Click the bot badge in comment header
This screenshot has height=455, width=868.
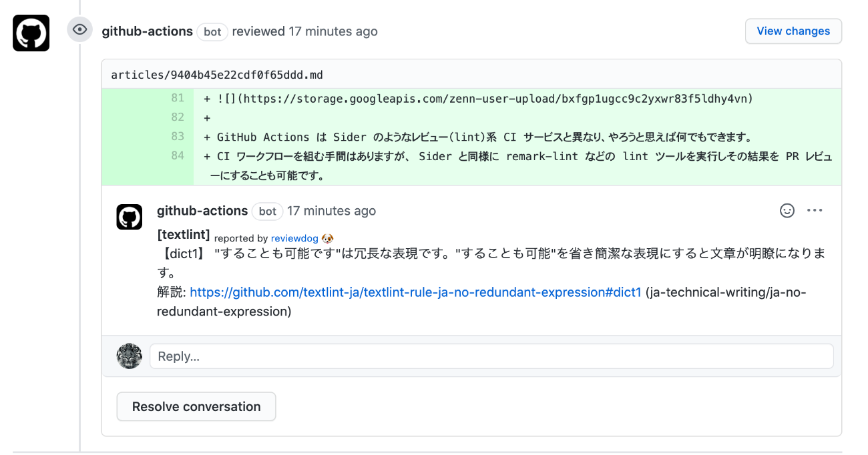267,211
